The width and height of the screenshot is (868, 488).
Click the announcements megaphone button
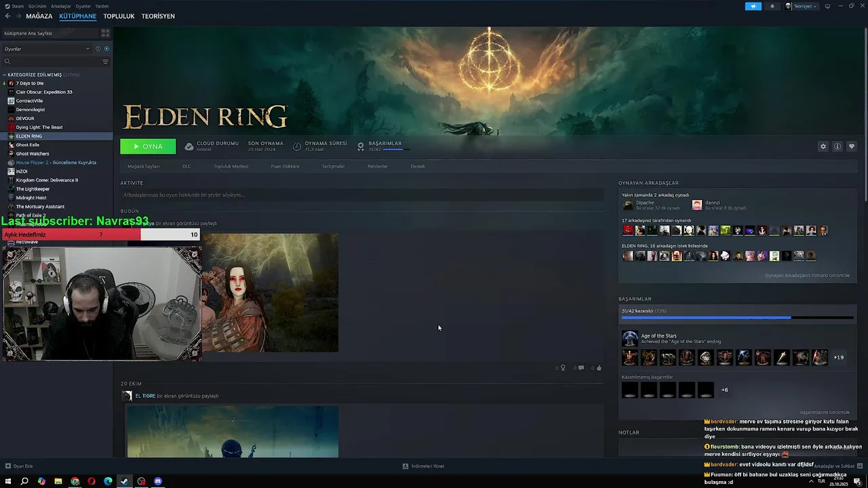pyautogui.click(x=753, y=6)
